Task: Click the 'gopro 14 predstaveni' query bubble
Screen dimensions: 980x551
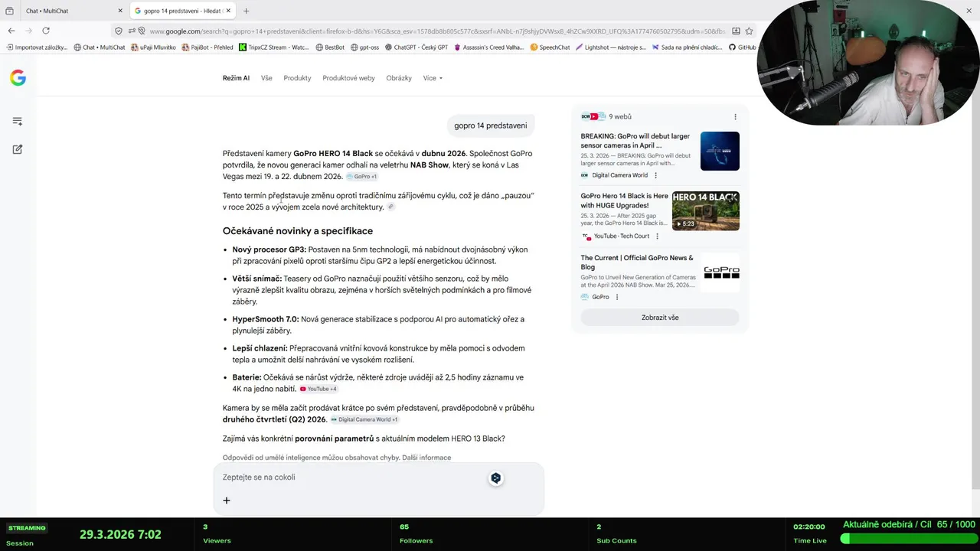Action: pyautogui.click(x=491, y=126)
